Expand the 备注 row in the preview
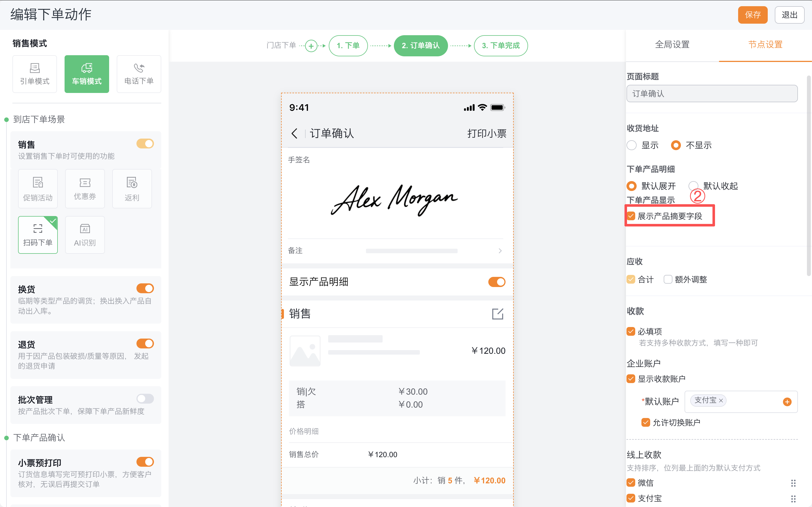This screenshot has width=812, height=507. [500, 250]
